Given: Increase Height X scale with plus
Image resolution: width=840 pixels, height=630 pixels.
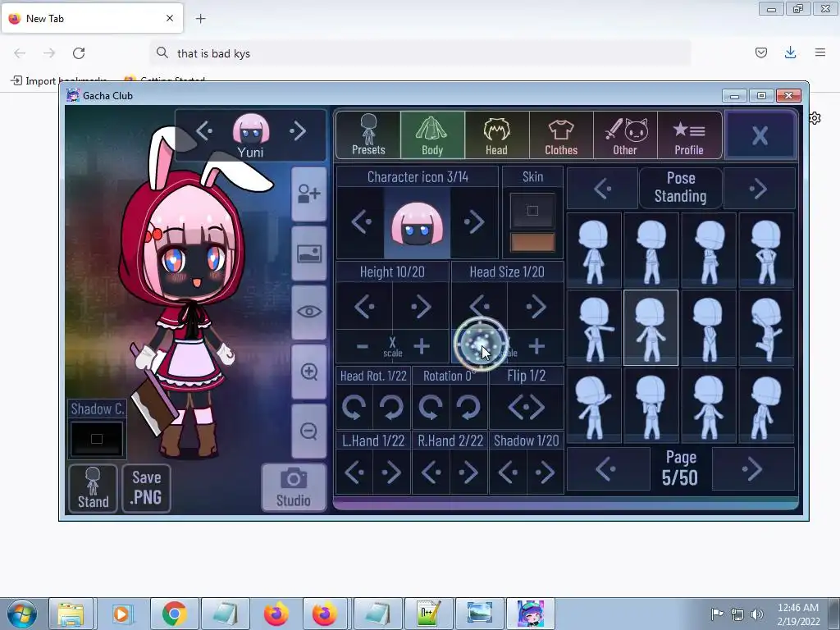Looking at the screenshot, I should [422, 347].
